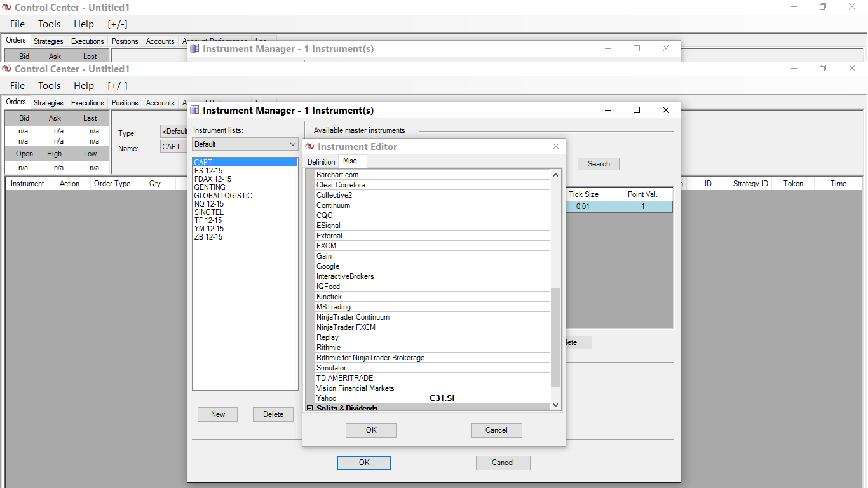Click the Google row label
The image size is (868, 488).
tap(328, 266)
